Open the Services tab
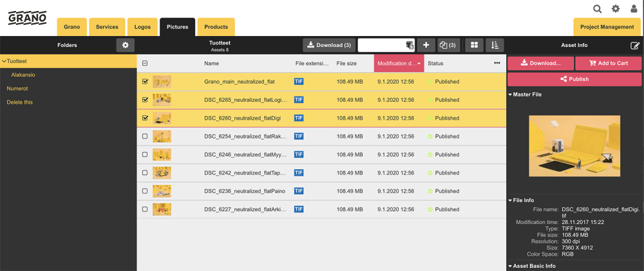 point(107,27)
